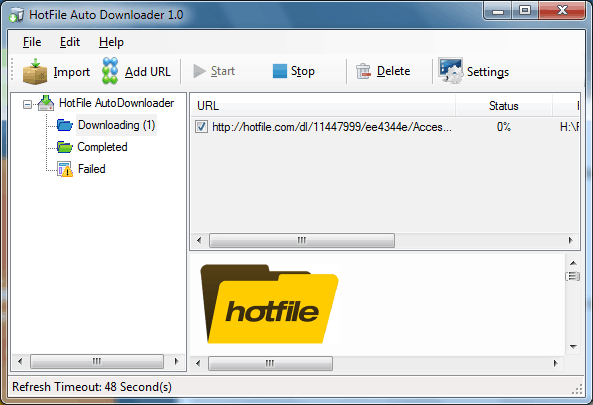Close the HotFile Auto Downloader window
Image resolution: width=593 pixels, height=405 pixels.
click(x=562, y=11)
